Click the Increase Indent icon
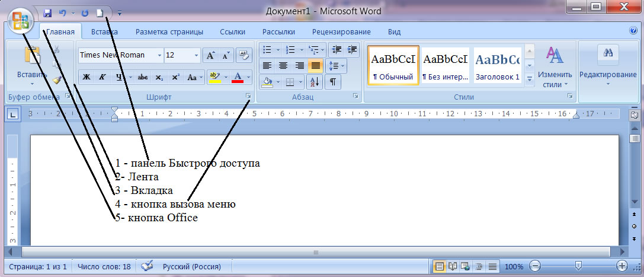The width and height of the screenshot is (644, 277). [352, 50]
